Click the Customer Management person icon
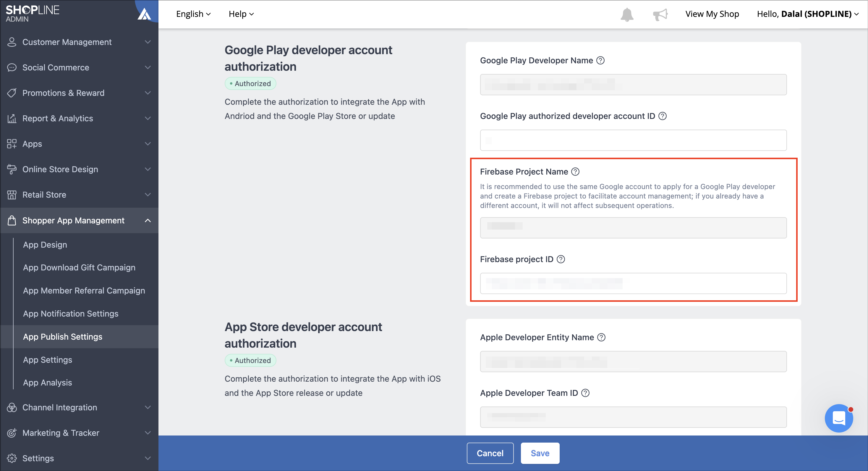Screen dimensions: 868x471 click(x=12, y=42)
